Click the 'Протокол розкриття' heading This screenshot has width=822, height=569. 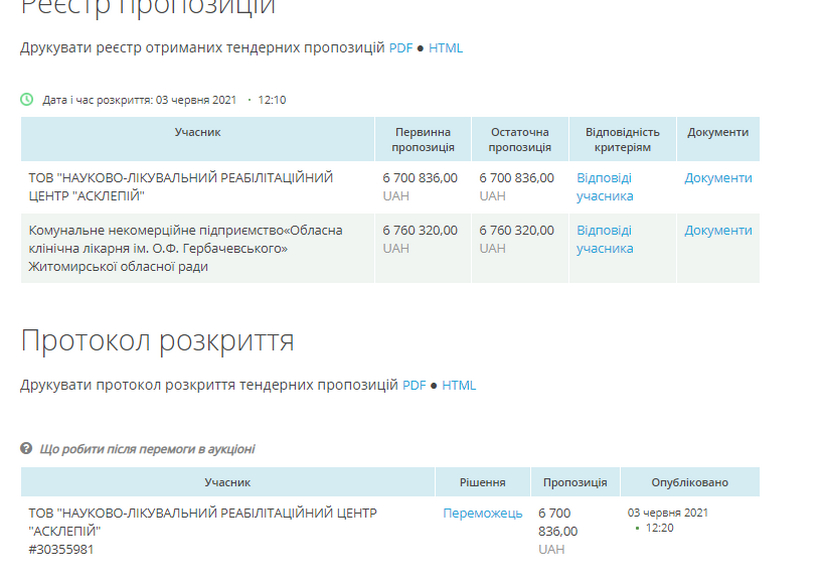tap(157, 341)
